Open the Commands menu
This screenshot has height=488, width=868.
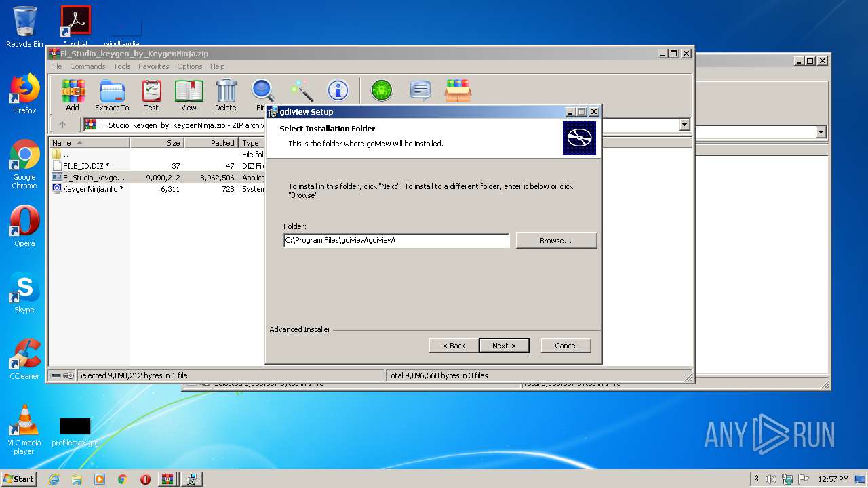[x=87, y=66]
